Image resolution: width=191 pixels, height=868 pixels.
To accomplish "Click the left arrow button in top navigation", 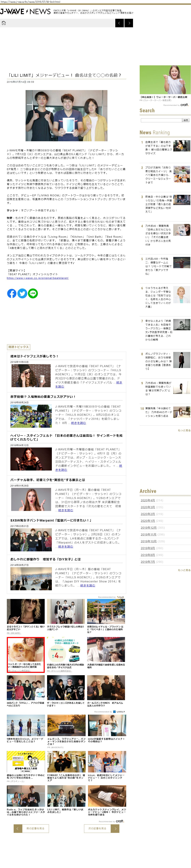I will coord(120,23).
